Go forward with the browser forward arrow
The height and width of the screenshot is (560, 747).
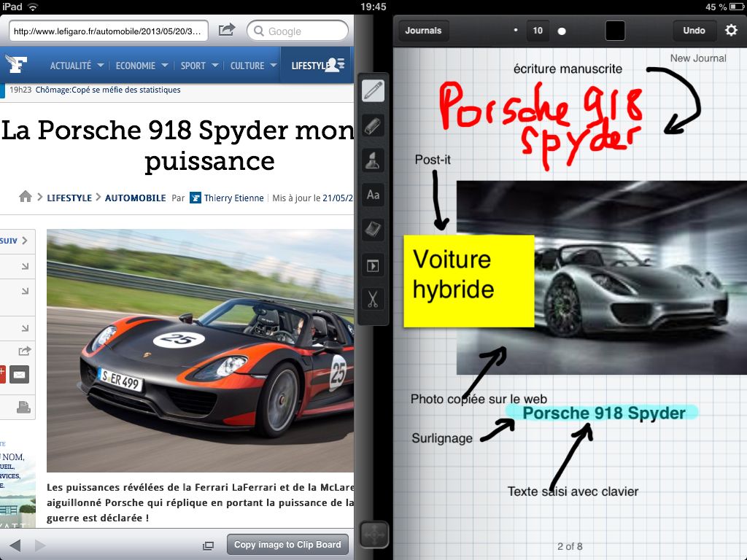pos(40,545)
